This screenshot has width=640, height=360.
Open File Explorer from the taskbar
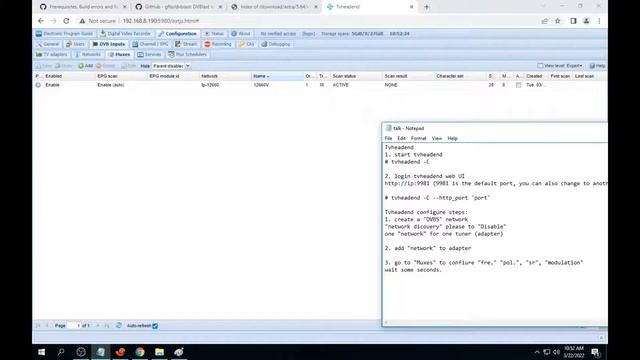click(160, 352)
